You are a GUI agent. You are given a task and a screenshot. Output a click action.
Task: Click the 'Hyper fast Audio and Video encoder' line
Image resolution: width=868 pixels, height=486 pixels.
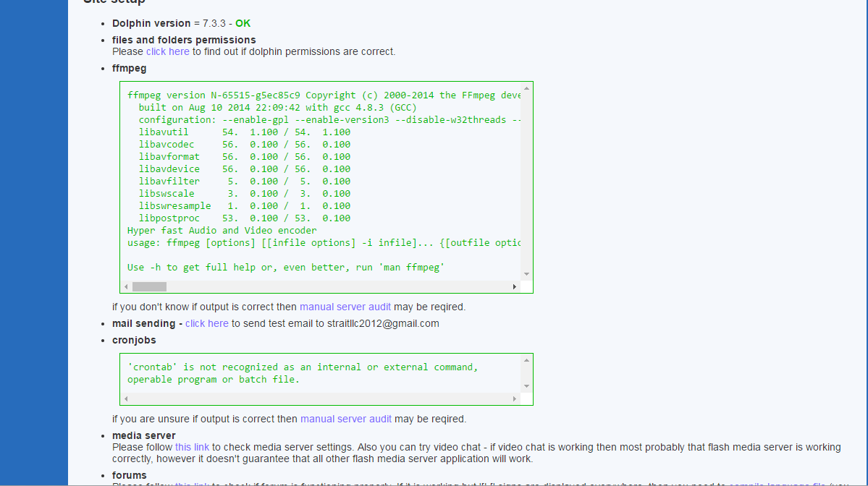222,231
